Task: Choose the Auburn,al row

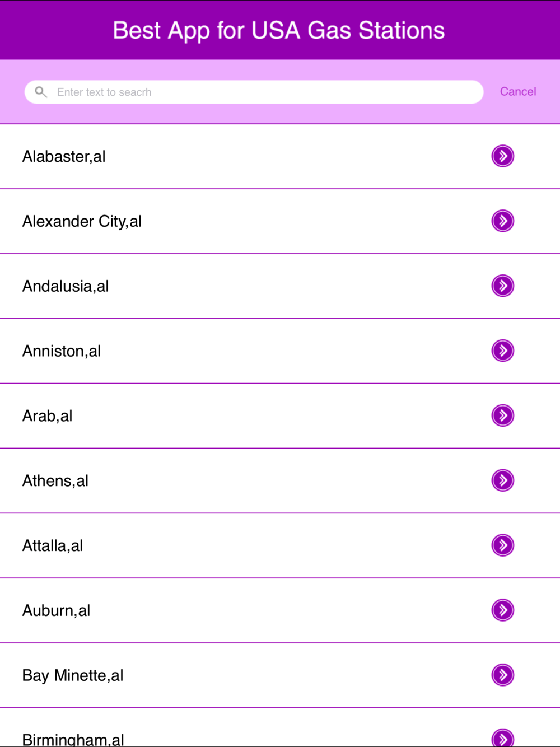Action: click(280, 611)
